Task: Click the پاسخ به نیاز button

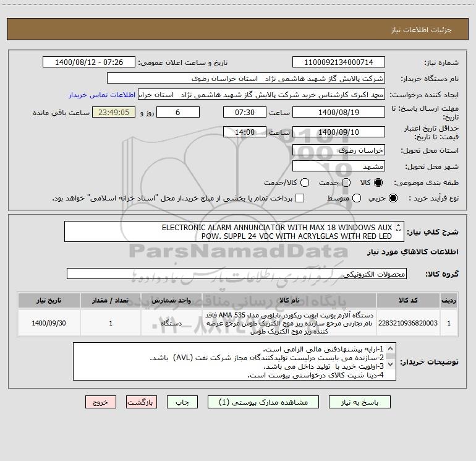Action: (359, 402)
